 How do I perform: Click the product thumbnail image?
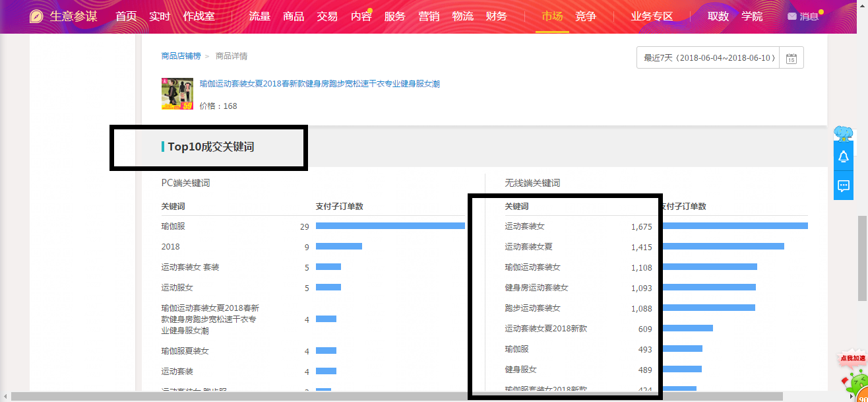177,94
